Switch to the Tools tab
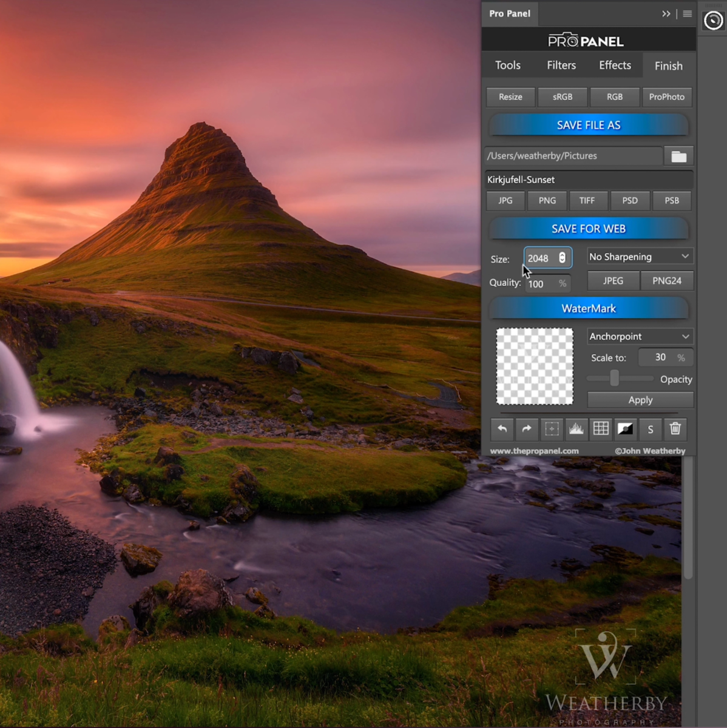727x728 pixels. click(x=507, y=66)
